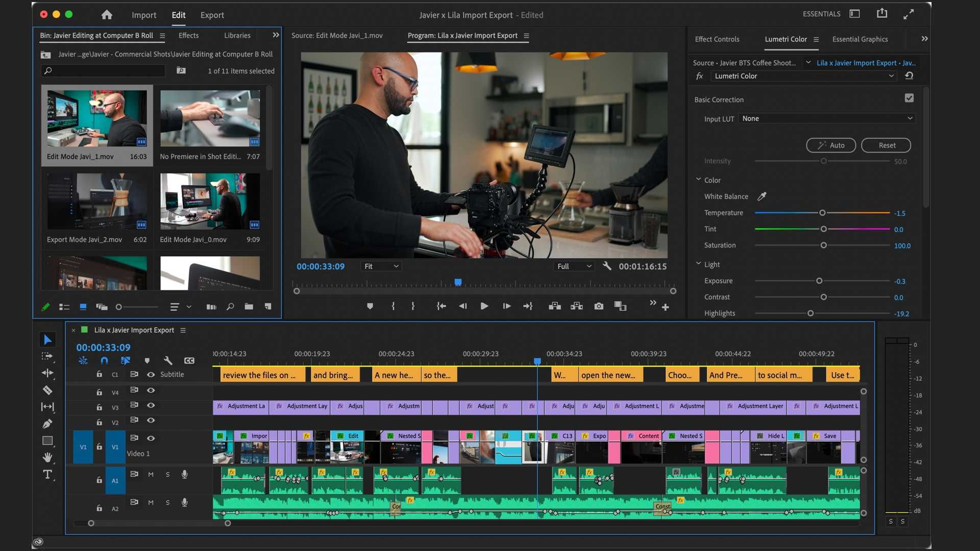The image size is (980, 551).
Task: Select the Export Mode Javi_2.mov thumbnail
Action: coord(96,202)
